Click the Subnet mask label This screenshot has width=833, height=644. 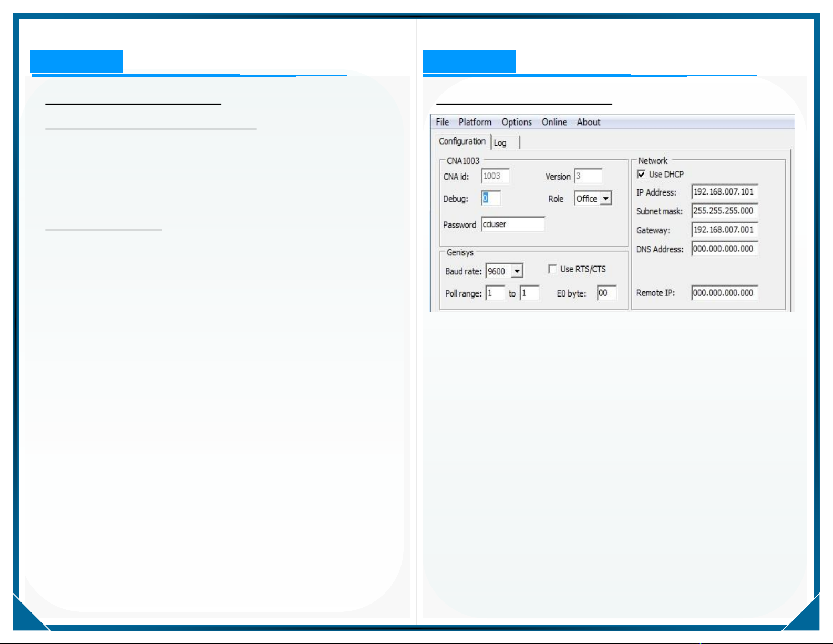(x=660, y=211)
